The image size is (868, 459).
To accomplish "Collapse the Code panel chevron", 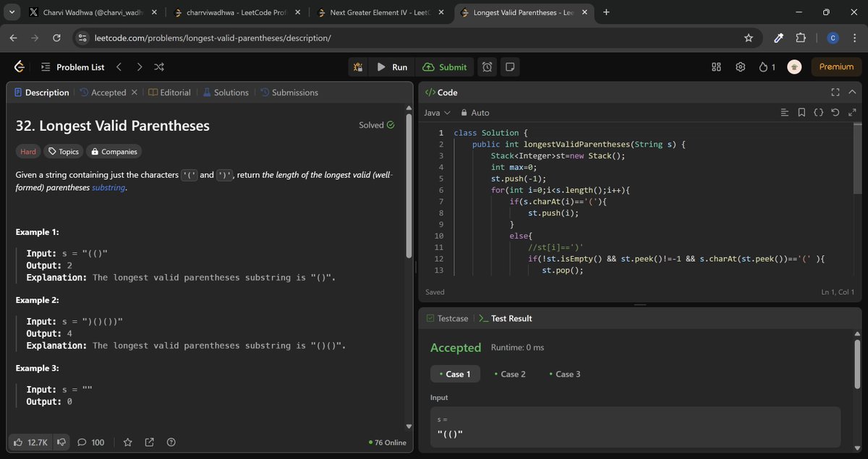I will [851, 93].
